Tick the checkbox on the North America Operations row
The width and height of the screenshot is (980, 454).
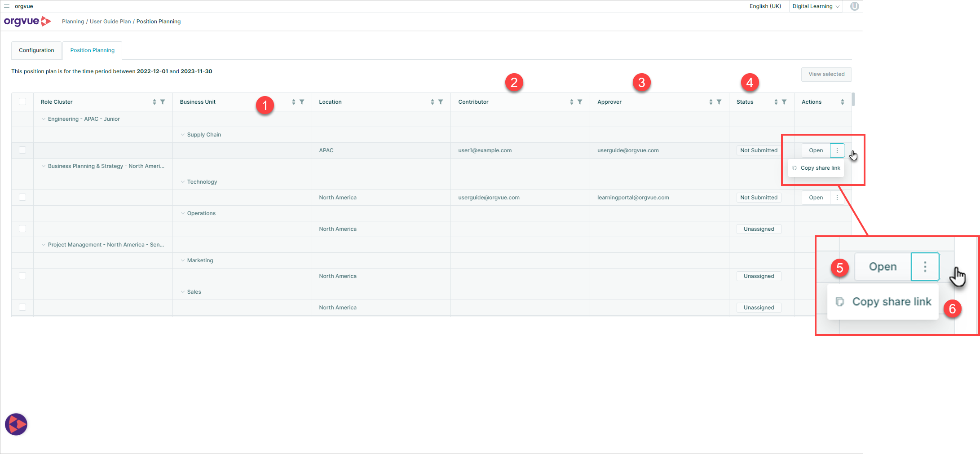tap(22, 229)
